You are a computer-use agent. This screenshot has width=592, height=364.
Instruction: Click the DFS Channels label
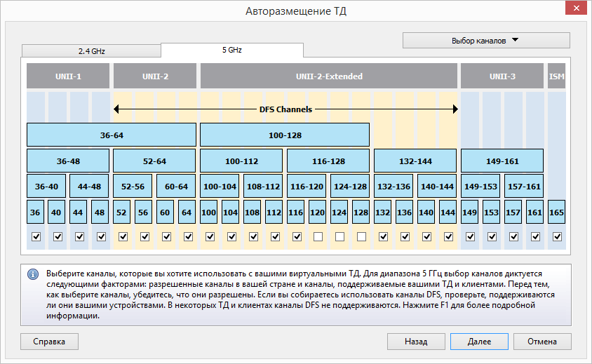[285, 109]
